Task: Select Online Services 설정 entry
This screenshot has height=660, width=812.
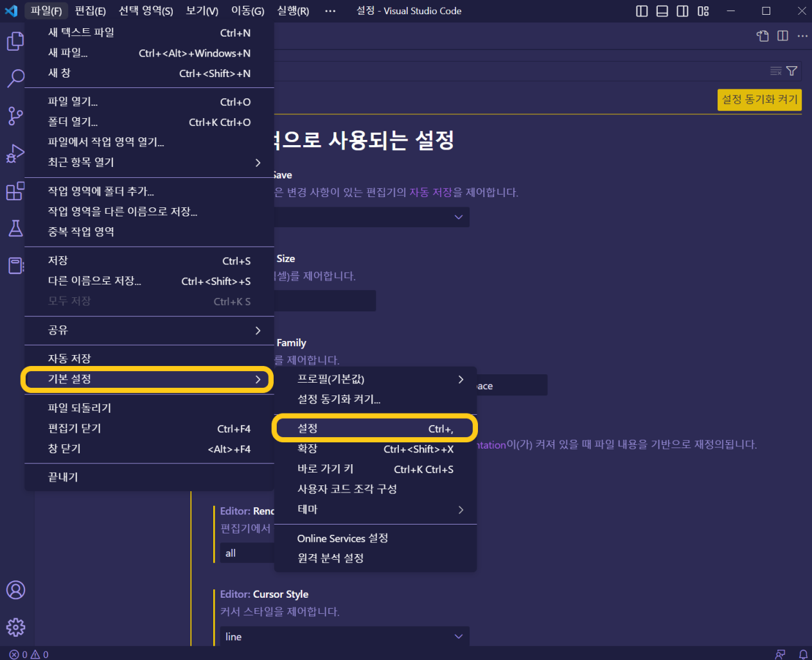Action: 376,538
